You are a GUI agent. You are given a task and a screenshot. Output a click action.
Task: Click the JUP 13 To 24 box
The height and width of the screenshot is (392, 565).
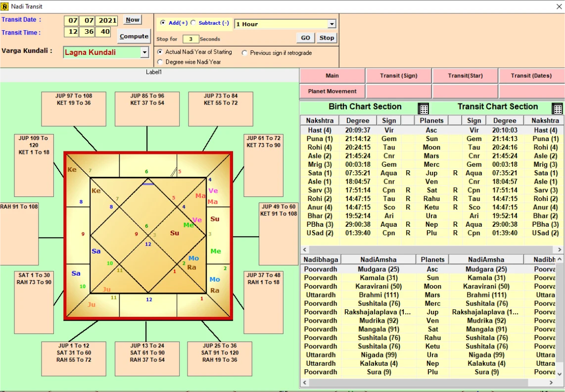(147, 359)
